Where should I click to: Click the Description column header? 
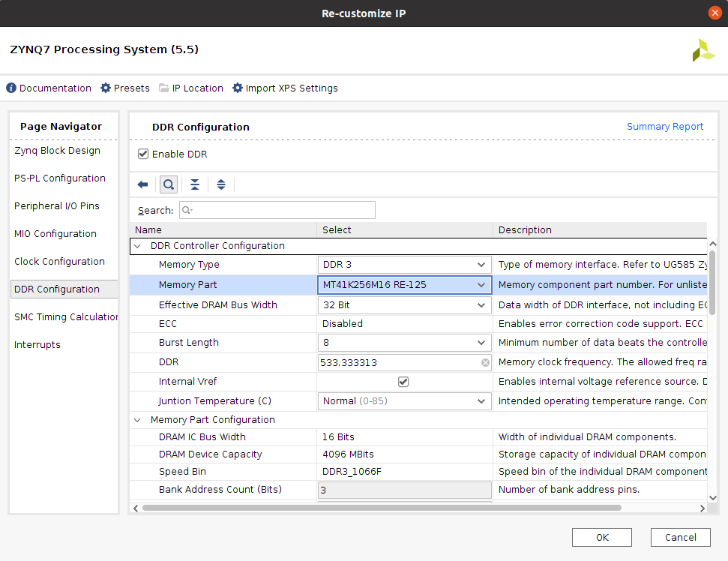coord(600,230)
